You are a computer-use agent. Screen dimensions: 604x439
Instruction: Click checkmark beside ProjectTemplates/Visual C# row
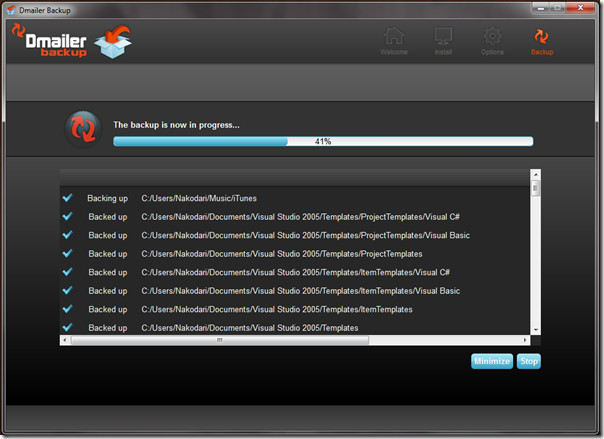click(x=67, y=216)
